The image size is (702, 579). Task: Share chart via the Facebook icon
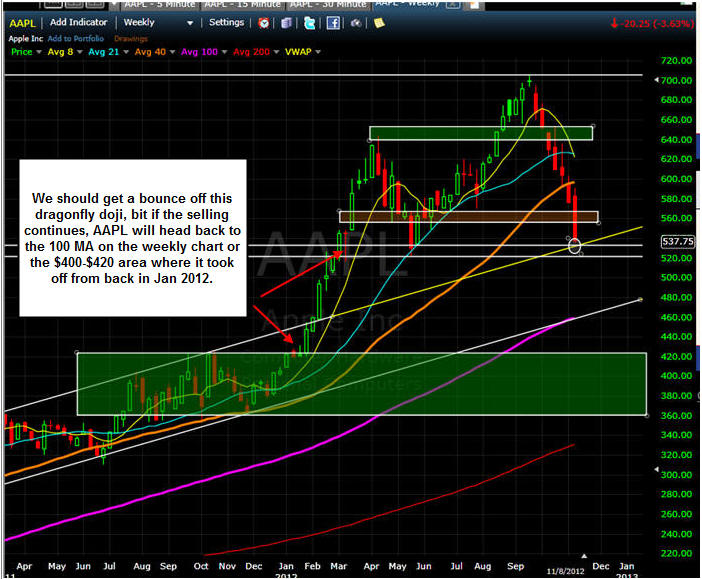pos(333,23)
